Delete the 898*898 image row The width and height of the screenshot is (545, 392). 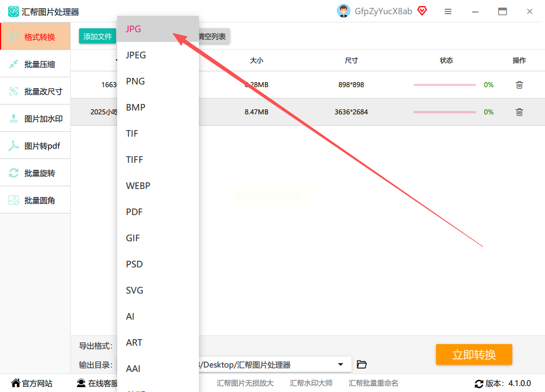519,85
